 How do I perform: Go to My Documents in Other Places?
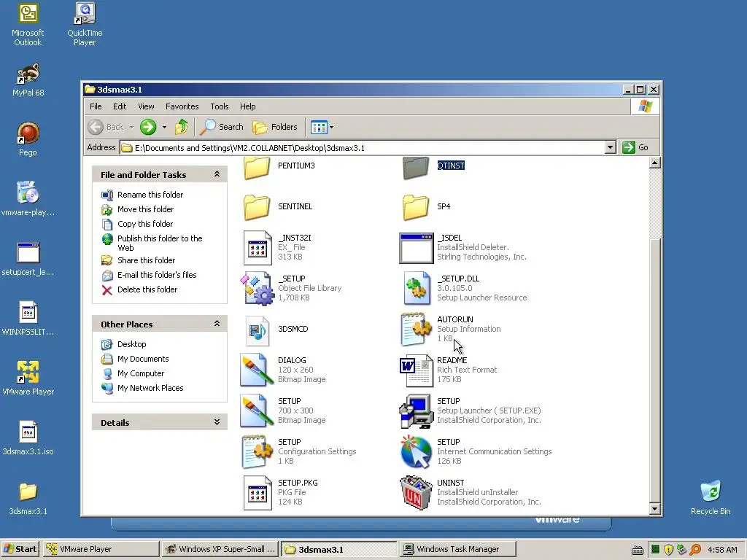point(143,359)
